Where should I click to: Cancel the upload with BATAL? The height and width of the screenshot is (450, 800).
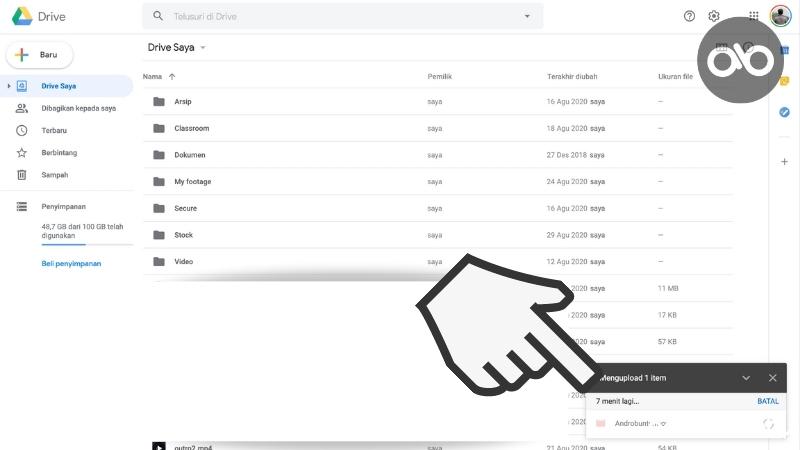(x=768, y=401)
